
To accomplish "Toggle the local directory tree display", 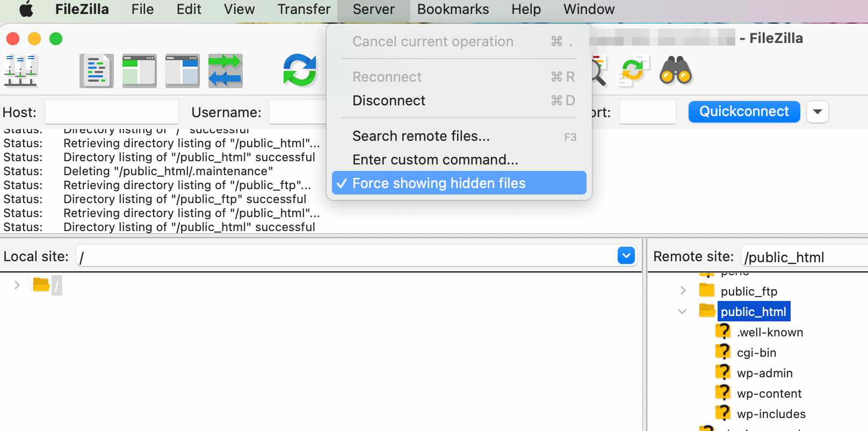I will tap(140, 70).
